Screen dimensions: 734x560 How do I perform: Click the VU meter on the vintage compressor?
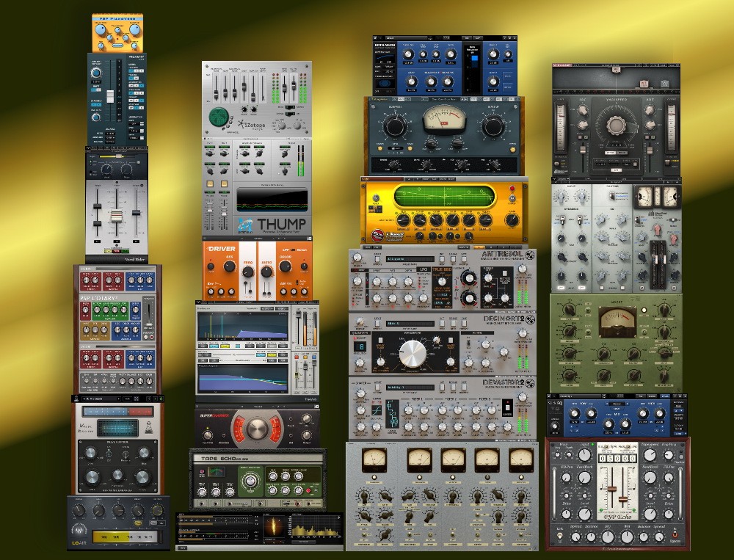coord(444,118)
